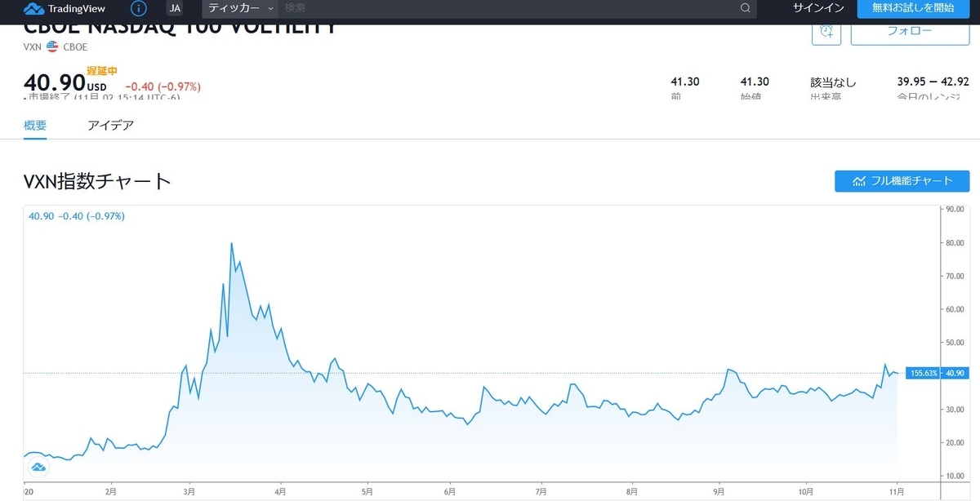The image size is (980, 501).
Task: Switch to the アイデア tab
Action: 110,126
